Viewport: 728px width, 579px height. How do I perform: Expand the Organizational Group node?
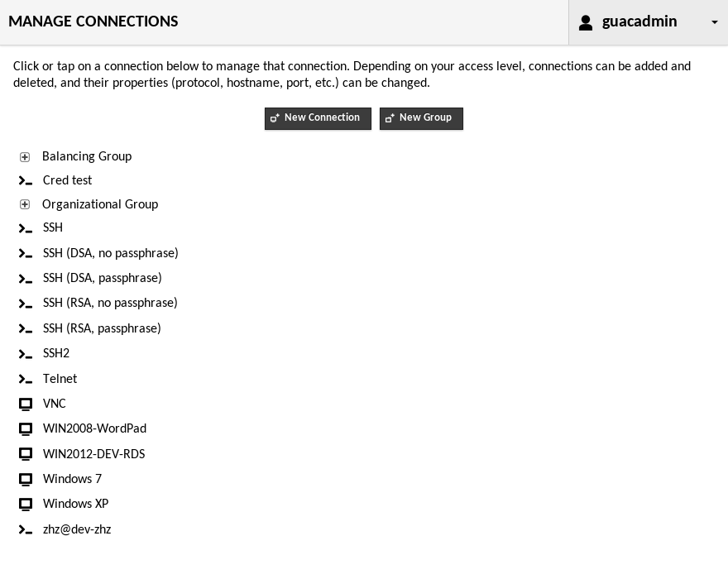pos(25,204)
